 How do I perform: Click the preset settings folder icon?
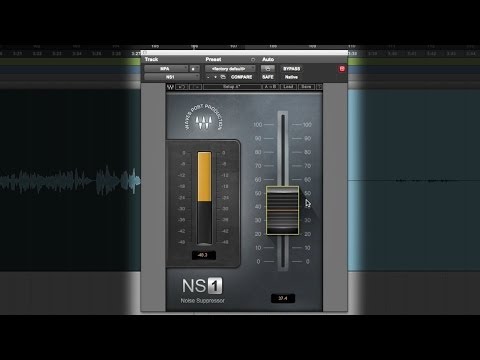tap(223, 77)
